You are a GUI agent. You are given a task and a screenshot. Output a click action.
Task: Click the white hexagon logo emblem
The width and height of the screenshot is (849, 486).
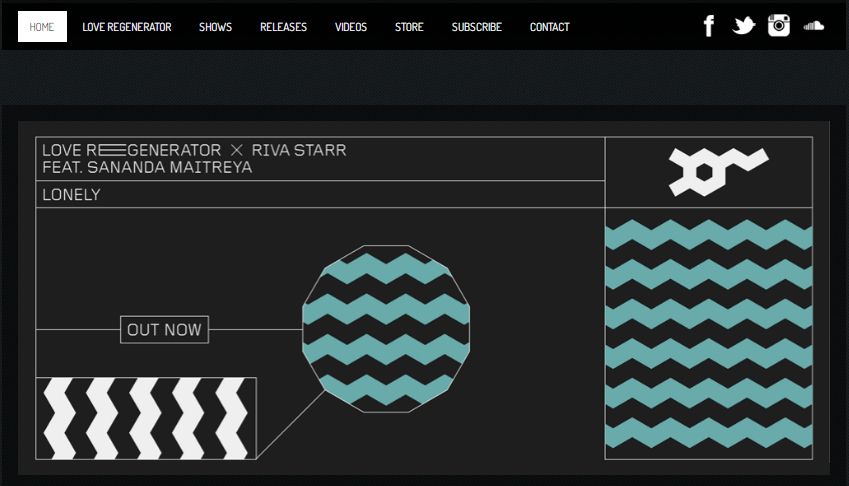(718, 171)
